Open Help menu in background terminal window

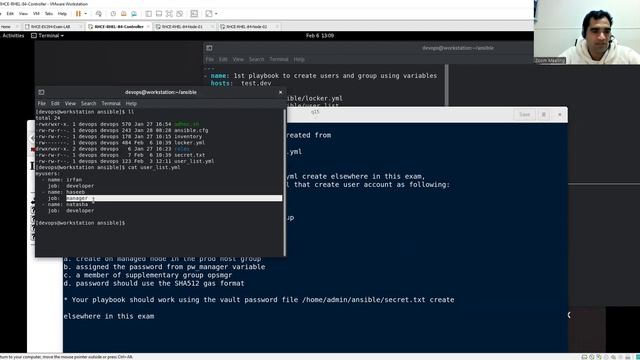pos(299,60)
